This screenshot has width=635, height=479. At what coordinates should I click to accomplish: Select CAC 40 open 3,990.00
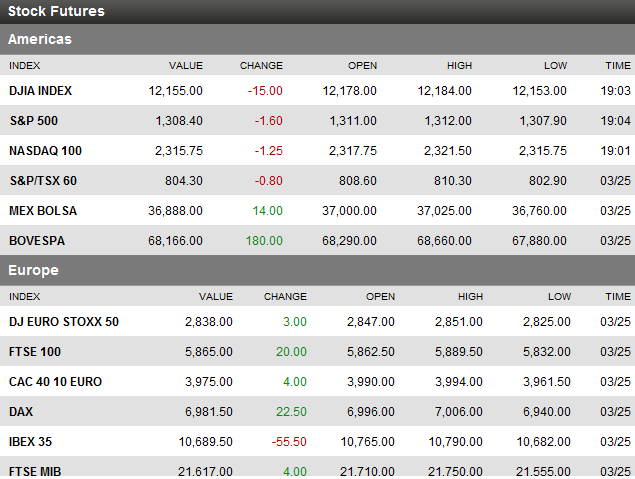[371, 381]
